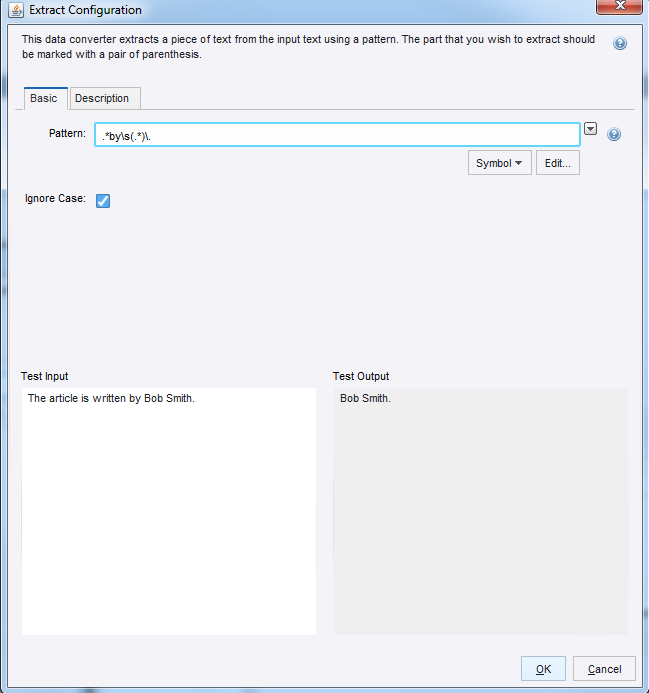Expand the Symbol dropdown button
This screenshot has height=693, width=649.
(500, 163)
